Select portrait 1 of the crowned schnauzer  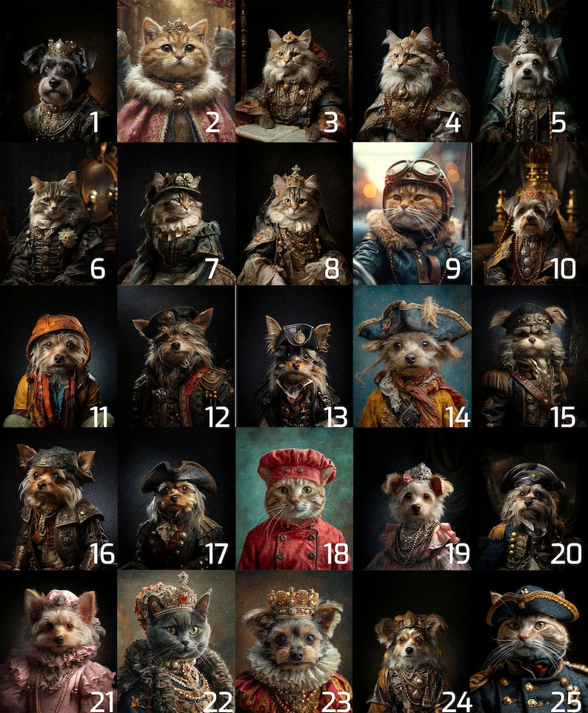pyautogui.click(x=59, y=71)
